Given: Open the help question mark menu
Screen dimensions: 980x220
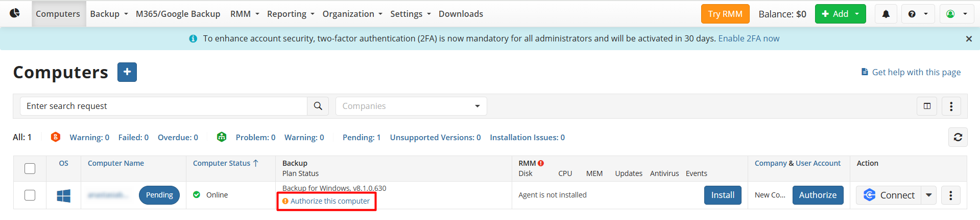Looking at the screenshot, I should tap(918, 14).
